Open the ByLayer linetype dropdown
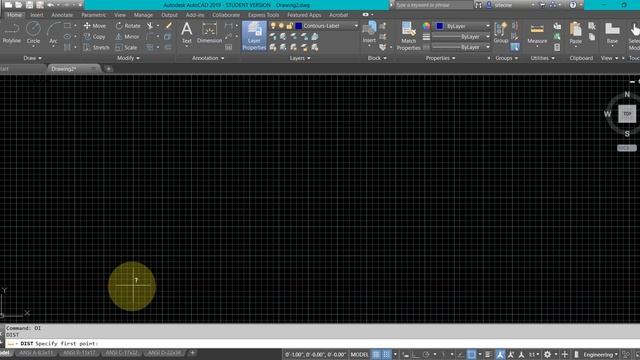The width and height of the screenshot is (640, 360). 461,47
